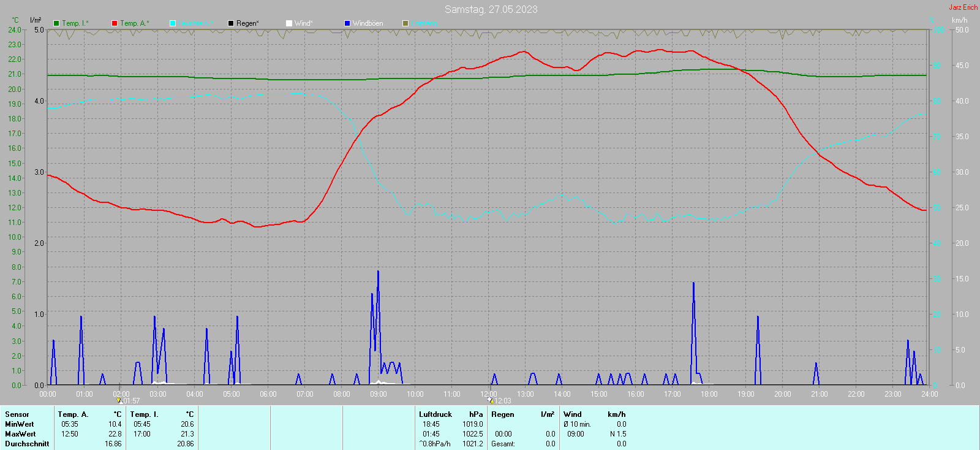Click the 'Durchschnitt' row label
The height and width of the screenshot is (450, 980).
(x=27, y=444)
